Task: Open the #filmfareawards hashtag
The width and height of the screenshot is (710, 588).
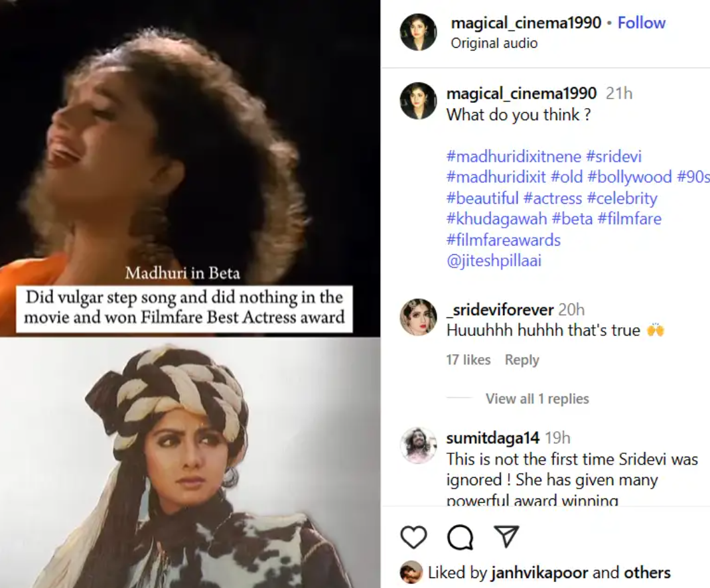Action: pos(503,240)
